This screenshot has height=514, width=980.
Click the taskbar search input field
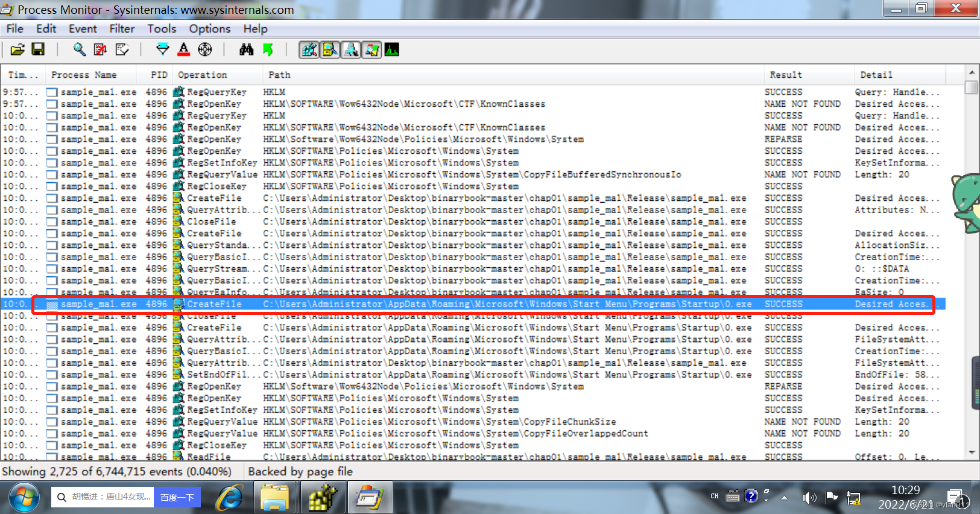pyautogui.click(x=103, y=497)
